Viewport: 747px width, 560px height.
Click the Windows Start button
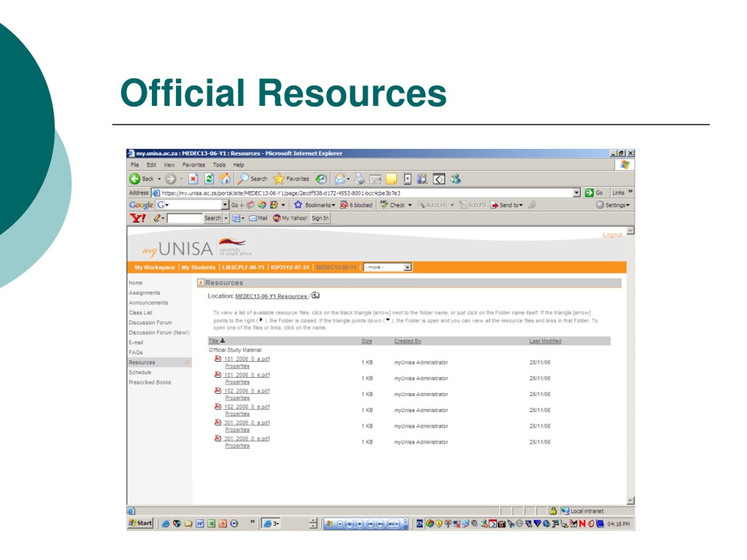pos(140,523)
